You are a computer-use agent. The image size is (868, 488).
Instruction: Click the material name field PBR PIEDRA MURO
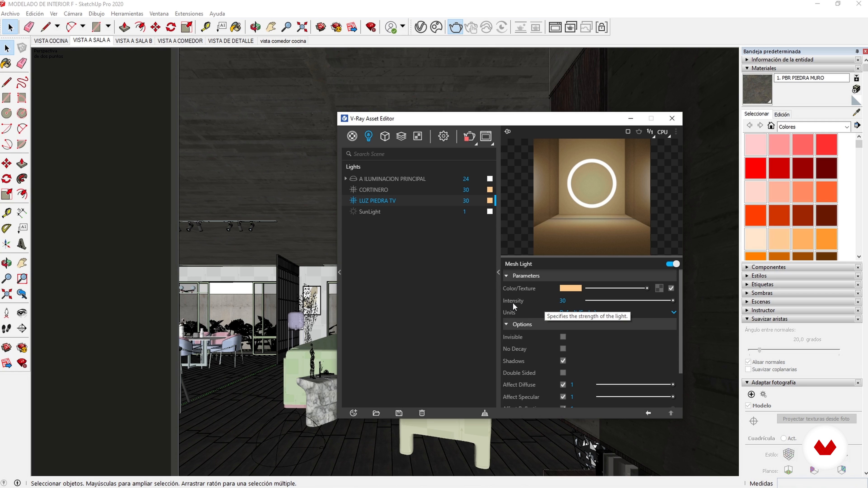tap(811, 78)
